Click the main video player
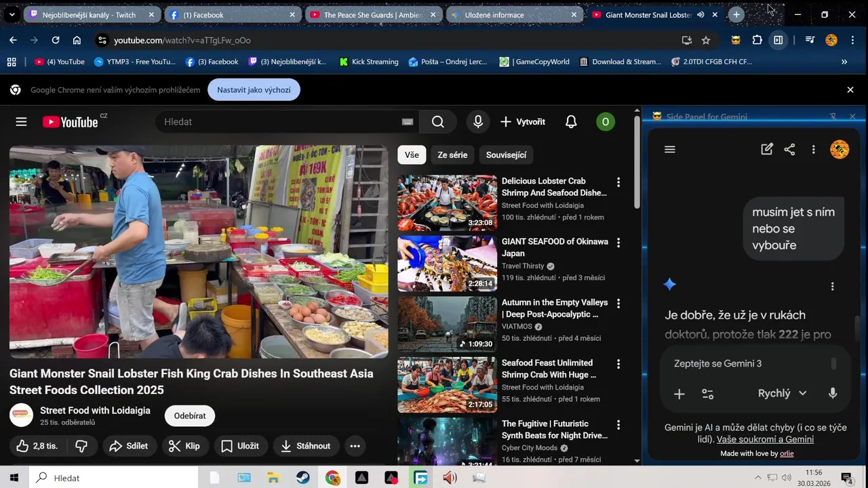The height and width of the screenshot is (488, 868). click(199, 251)
